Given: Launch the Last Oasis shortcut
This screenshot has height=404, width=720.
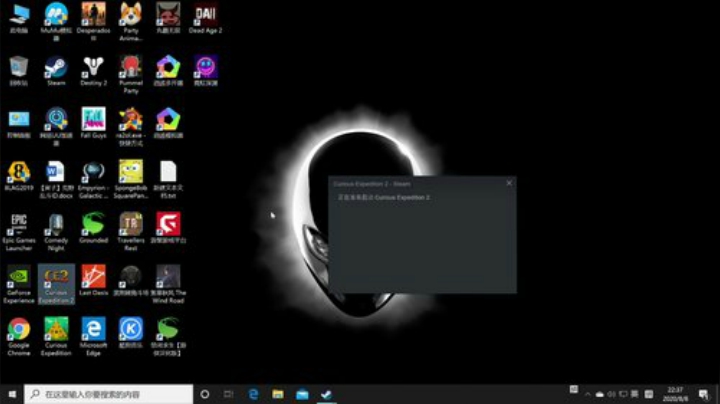Looking at the screenshot, I should (93, 281).
